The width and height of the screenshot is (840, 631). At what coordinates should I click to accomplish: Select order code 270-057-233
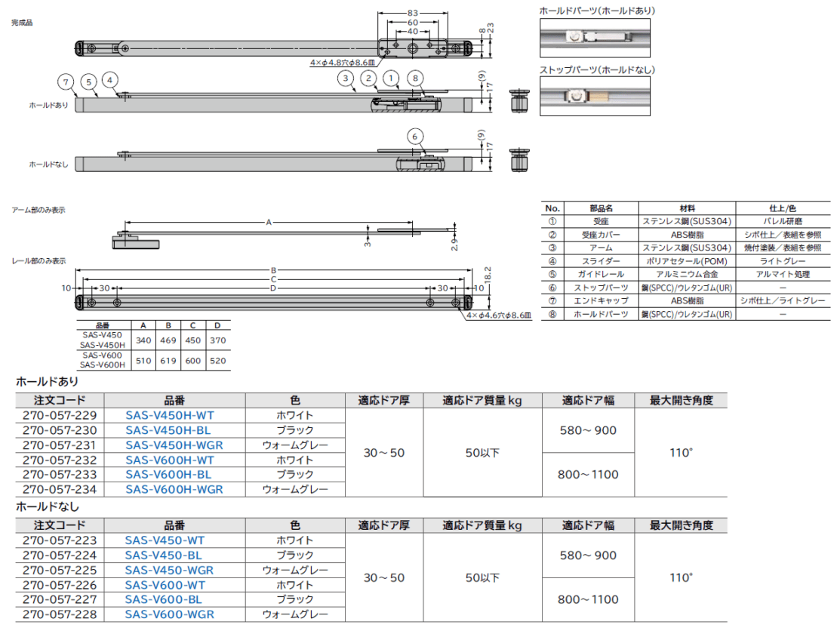pyautogui.click(x=60, y=475)
